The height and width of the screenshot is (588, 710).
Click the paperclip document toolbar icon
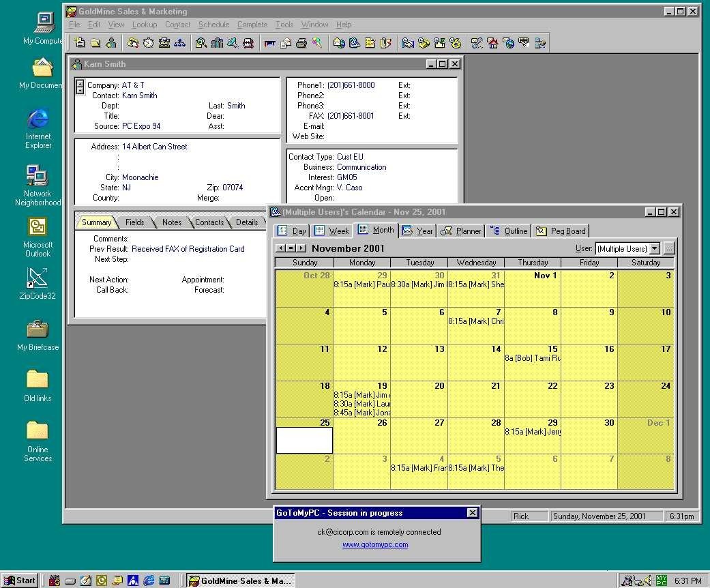point(386,43)
